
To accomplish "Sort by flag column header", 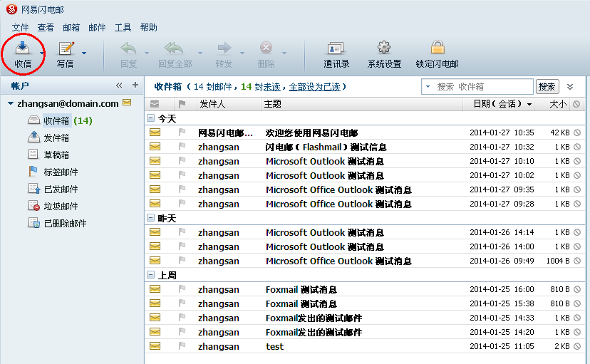I will pos(182,104).
